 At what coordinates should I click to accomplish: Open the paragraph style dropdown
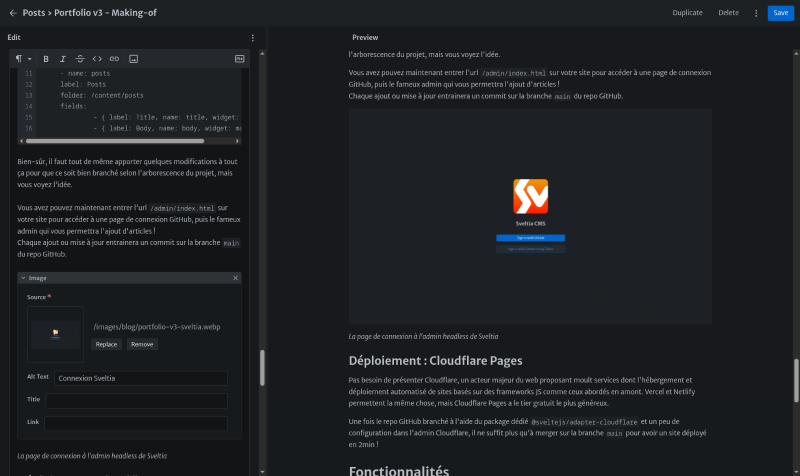point(23,59)
